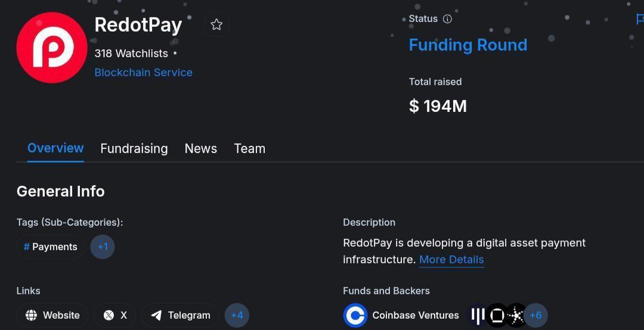Click the starburst backer logo
644x330 pixels.
click(516, 315)
